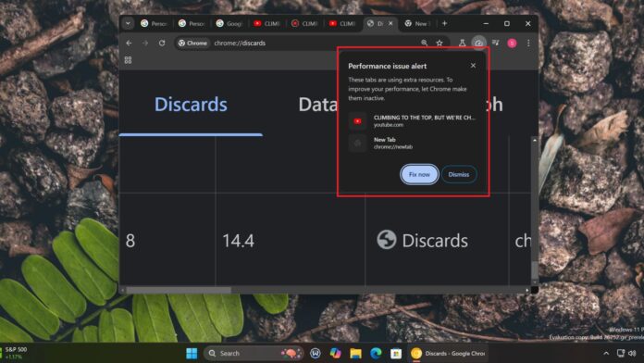Click the pink profile avatar icon
This screenshot has height=363, width=644.
(x=512, y=43)
